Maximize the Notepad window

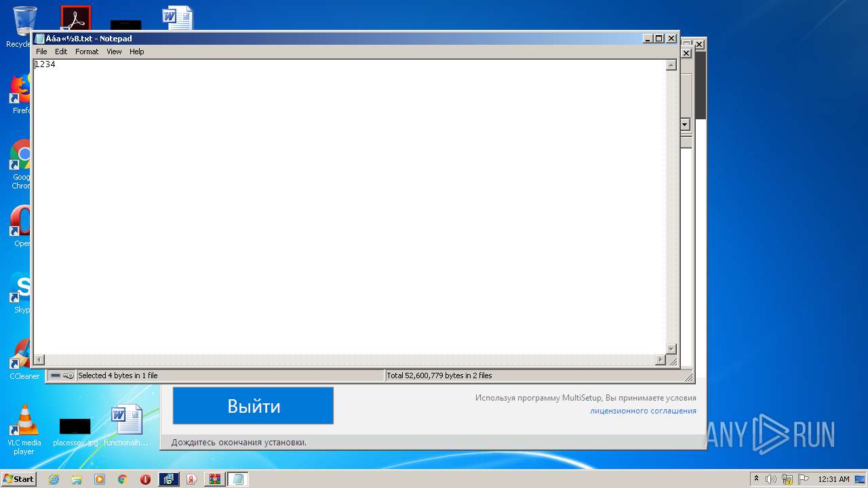(x=658, y=39)
